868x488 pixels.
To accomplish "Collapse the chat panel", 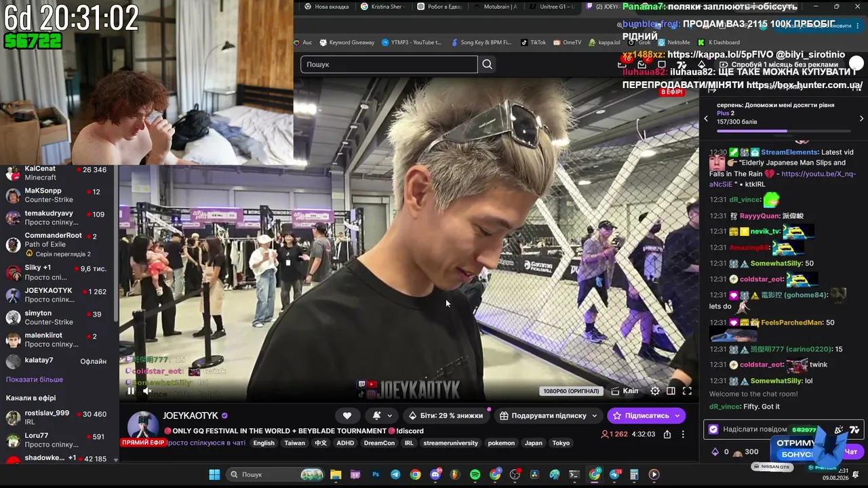I will coord(712,89).
